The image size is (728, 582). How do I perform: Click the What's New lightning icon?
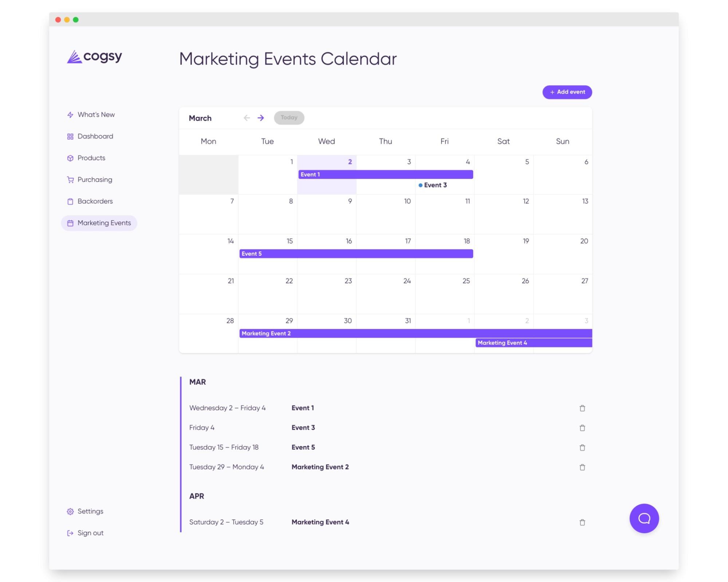[x=70, y=115]
